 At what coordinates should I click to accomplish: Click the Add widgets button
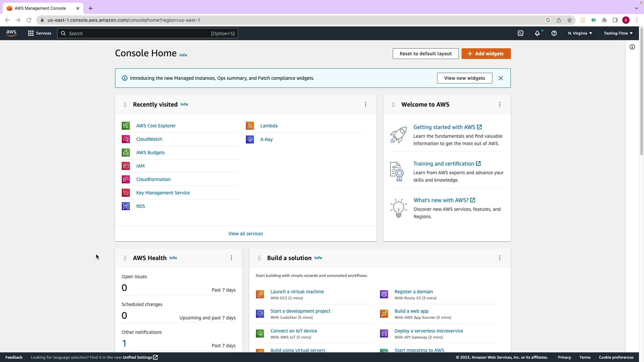[x=486, y=54]
